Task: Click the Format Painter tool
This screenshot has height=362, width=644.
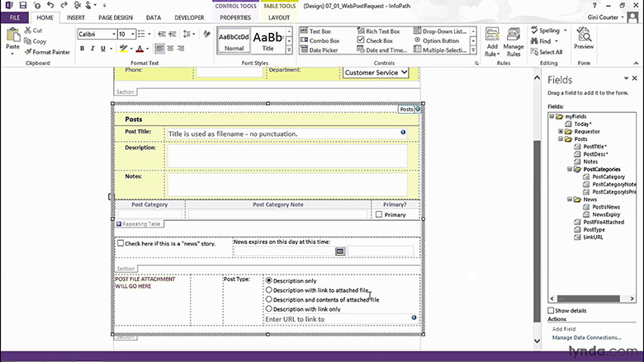Action: click(50, 52)
